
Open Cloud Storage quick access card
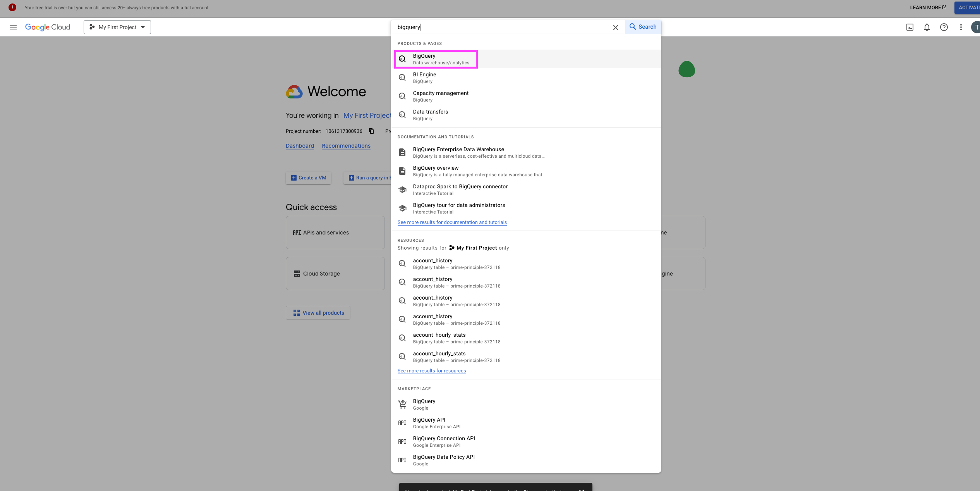pyautogui.click(x=335, y=274)
